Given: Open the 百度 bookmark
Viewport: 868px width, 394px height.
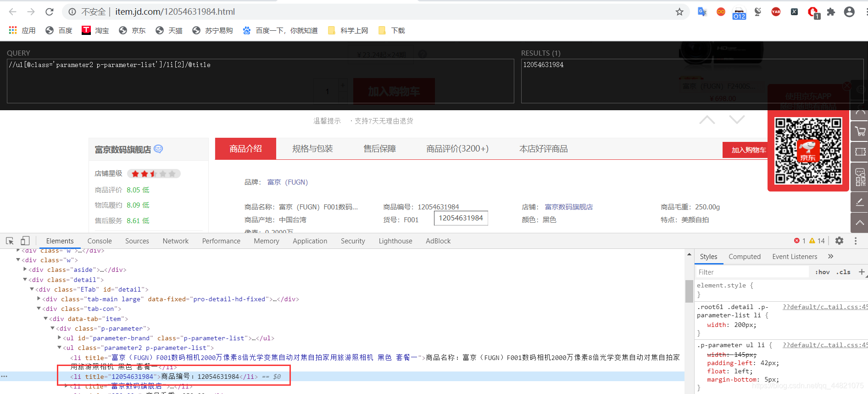Looking at the screenshot, I should click(x=59, y=30).
